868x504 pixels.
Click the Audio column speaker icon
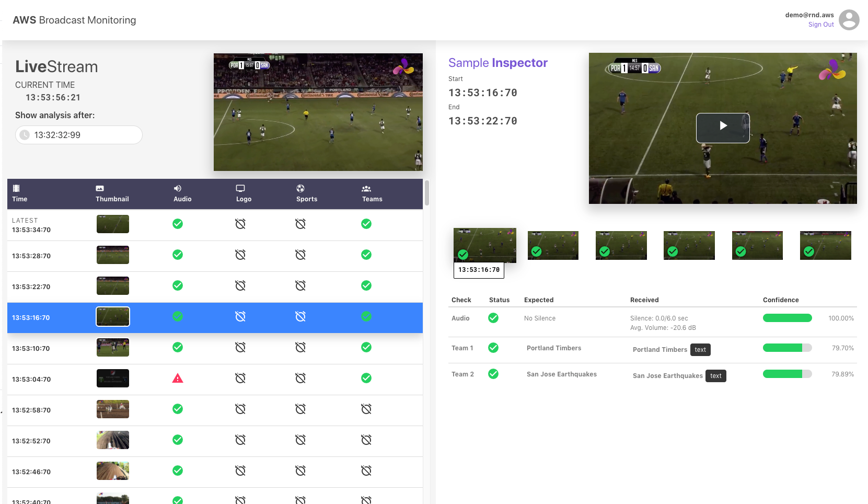click(x=178, y=188)
